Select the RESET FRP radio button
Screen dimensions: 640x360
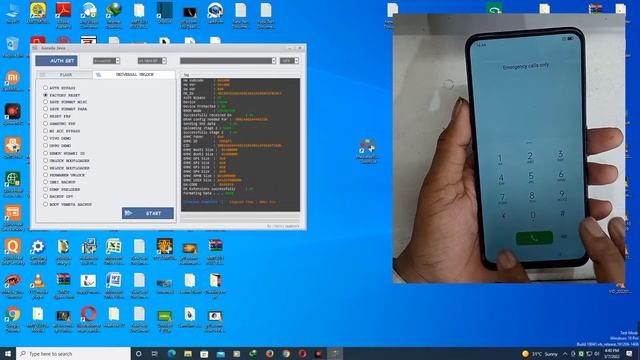click(x=57, y=117)
